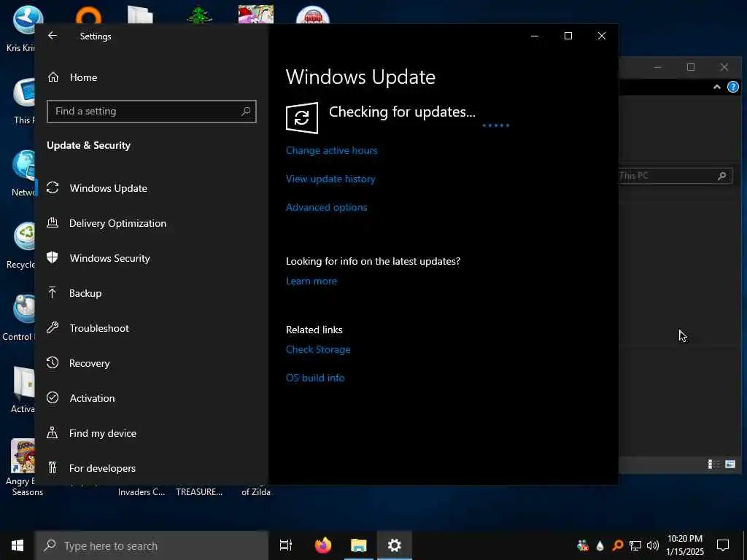Viewport: 747px width, 560px height.
Task: Open Recovery settings
Action: (x=152, y=363)
